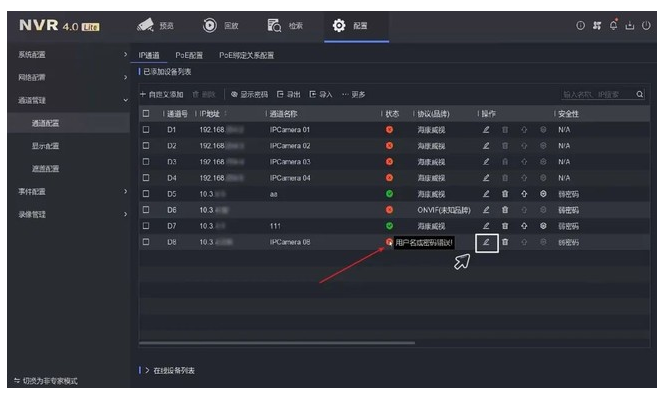Image resolution: width=666 pixels, height=399 pixels.
Task: Click the download icon in top bar
Action: coord(630,25)
